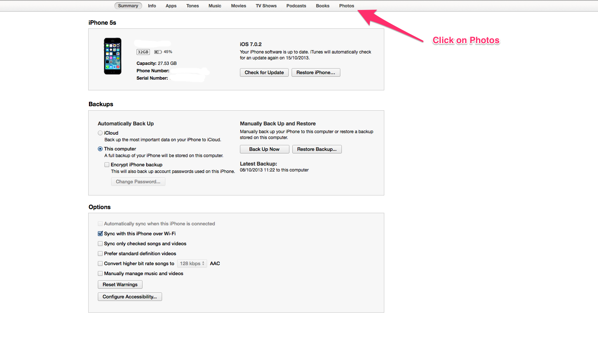Click the 45% battery percentage text

tap(168, 52)
